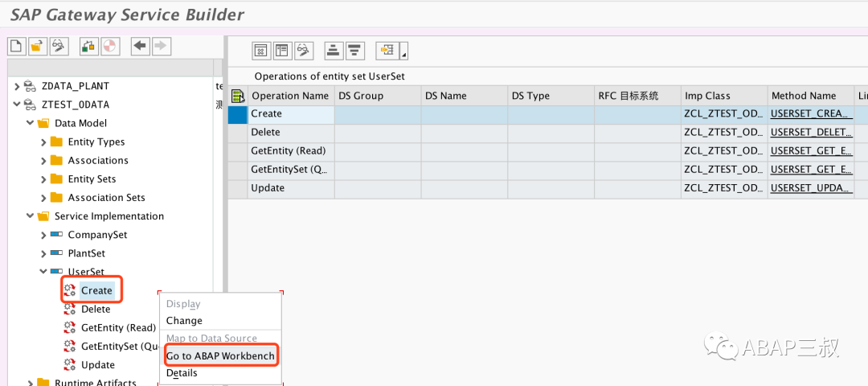868x386 pixels.
Task: Toggle display/change mode in the left toolbar
Action: point(58,47)
